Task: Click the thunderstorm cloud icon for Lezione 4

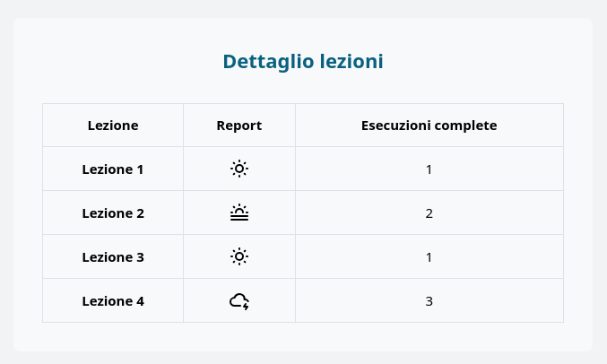Action: click(239, 301)
